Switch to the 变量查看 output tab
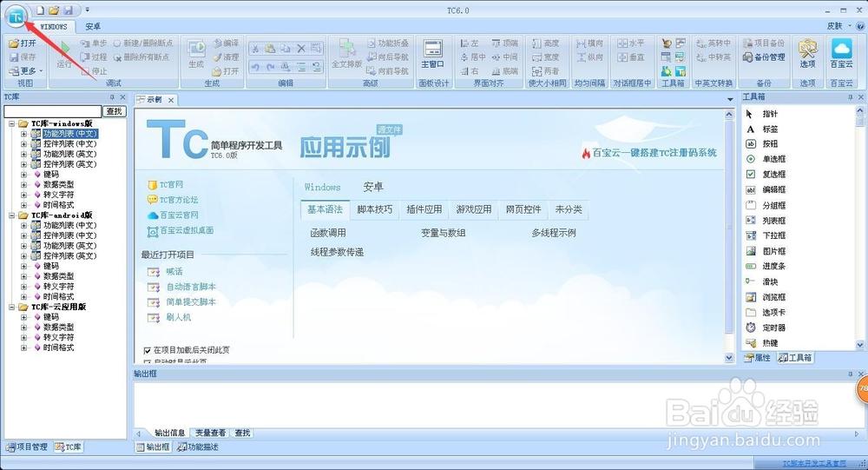Image resolution: width=868 pixels, height=470 pixels. pos(210,433)
